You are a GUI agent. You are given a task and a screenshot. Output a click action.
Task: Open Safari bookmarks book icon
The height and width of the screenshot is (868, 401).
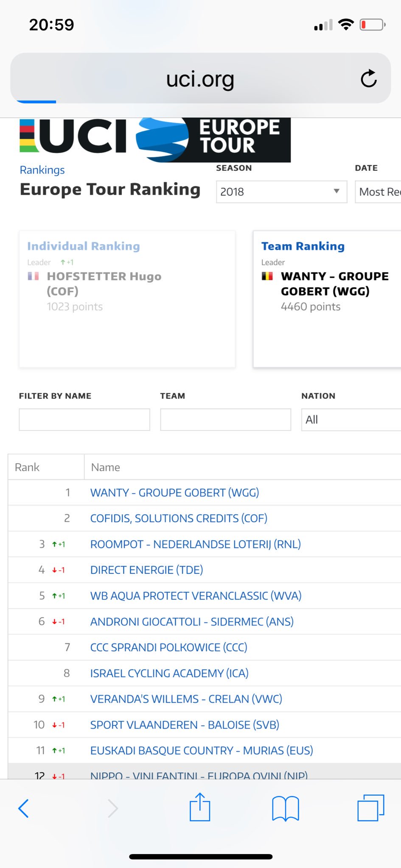coord(286,809)
